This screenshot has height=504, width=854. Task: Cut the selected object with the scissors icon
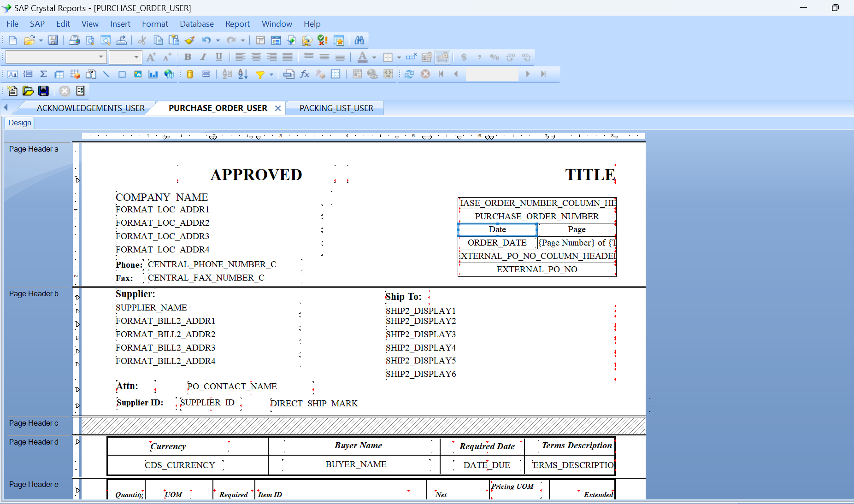click(x=142, y=41)
